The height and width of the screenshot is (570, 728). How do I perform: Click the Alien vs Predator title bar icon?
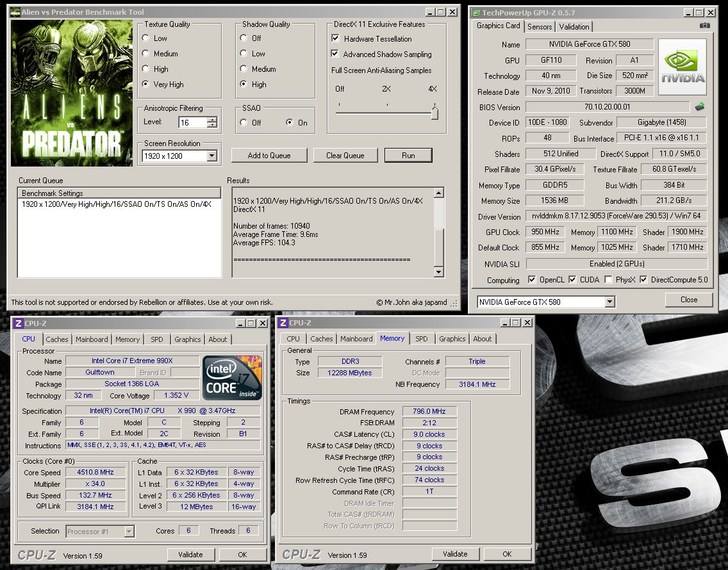click(x=15, y=12)
